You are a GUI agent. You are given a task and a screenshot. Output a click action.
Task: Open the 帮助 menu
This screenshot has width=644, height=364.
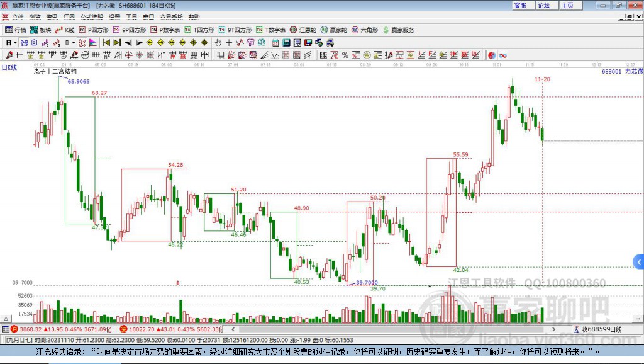(194, 17)
